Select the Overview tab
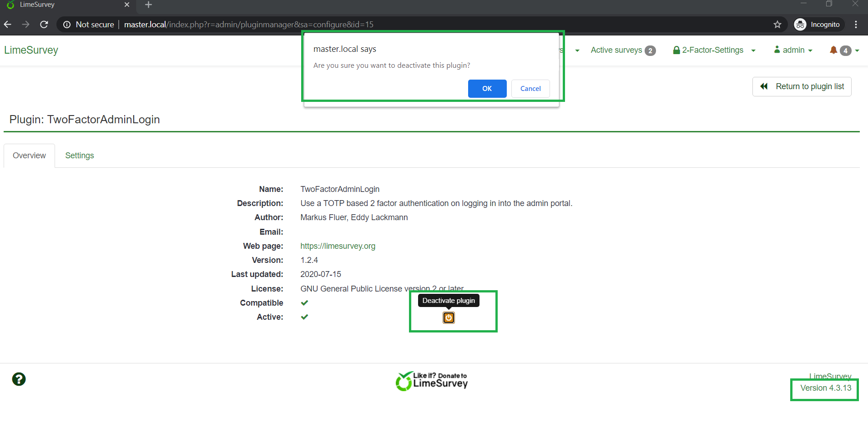Image resolution: width=868 pixels, height=438 pixels. pos(30,156)
